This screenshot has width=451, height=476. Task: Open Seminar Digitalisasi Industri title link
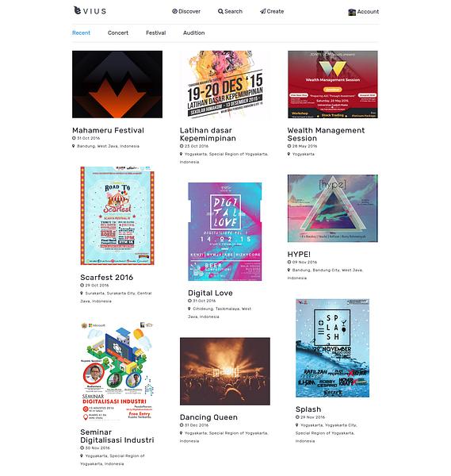[117, 436]
